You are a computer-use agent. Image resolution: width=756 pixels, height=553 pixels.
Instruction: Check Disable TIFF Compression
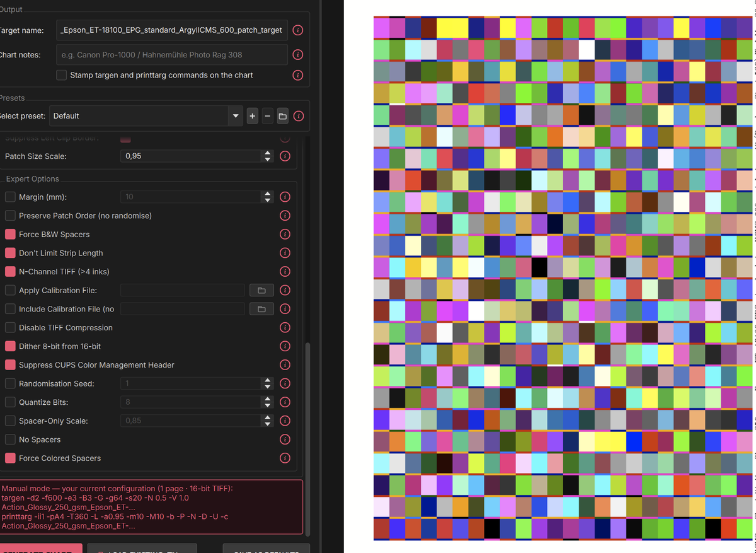tap(10, 328)
